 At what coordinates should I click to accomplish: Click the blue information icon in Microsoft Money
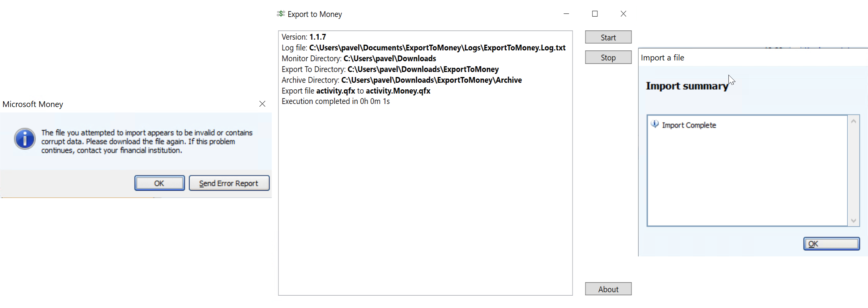pos(25,139)
